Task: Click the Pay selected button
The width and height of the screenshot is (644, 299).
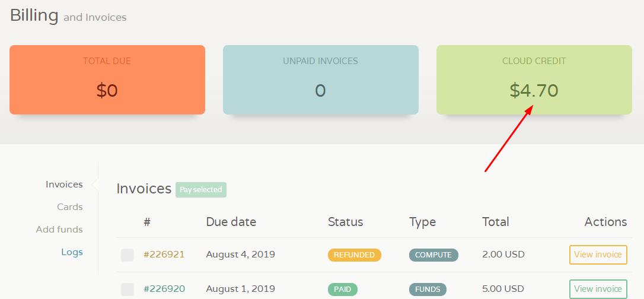Action: coord(201,190)
